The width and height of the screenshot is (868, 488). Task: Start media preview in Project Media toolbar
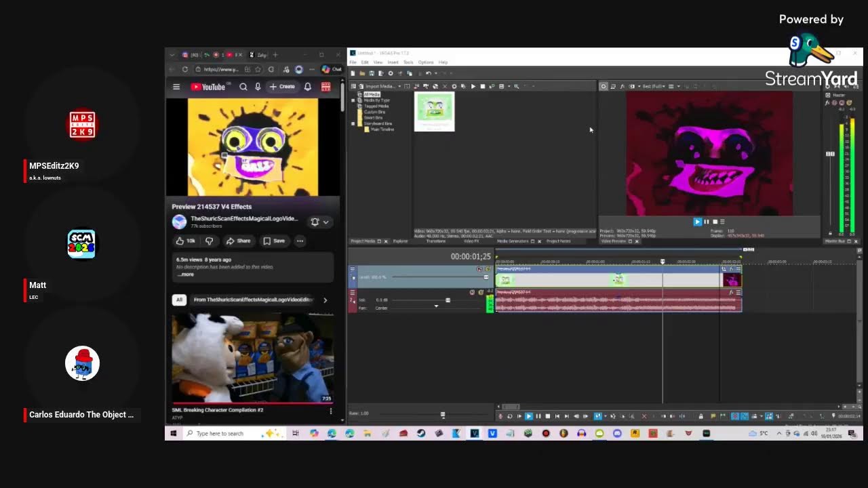click(473, 86)
